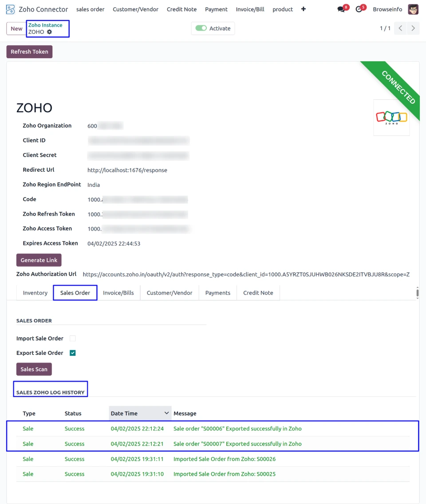Click the plus icon in the top menu
This screenshot has height=504, width=426.
tap(304, 9)
